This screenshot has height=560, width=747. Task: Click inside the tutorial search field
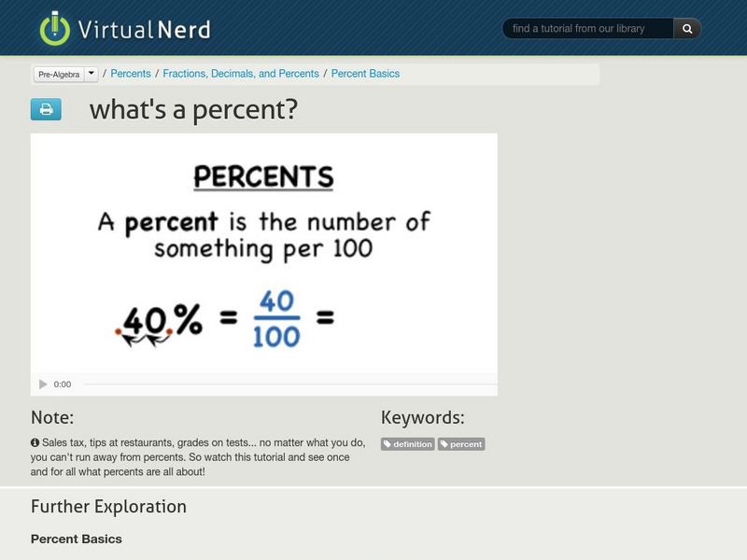click(584, 28)
